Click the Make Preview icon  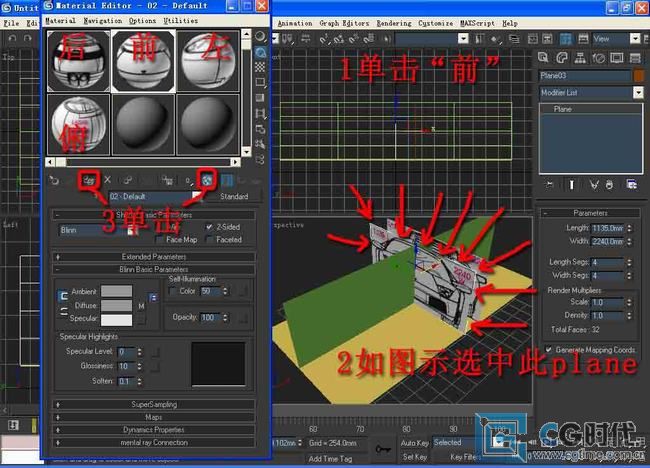click(x=260, y=113)
